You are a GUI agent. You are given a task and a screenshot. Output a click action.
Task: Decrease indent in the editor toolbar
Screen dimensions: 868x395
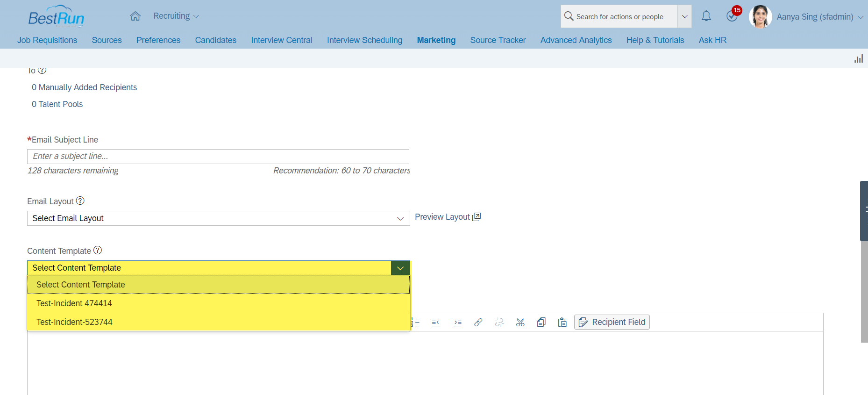[x=436, y=323]
